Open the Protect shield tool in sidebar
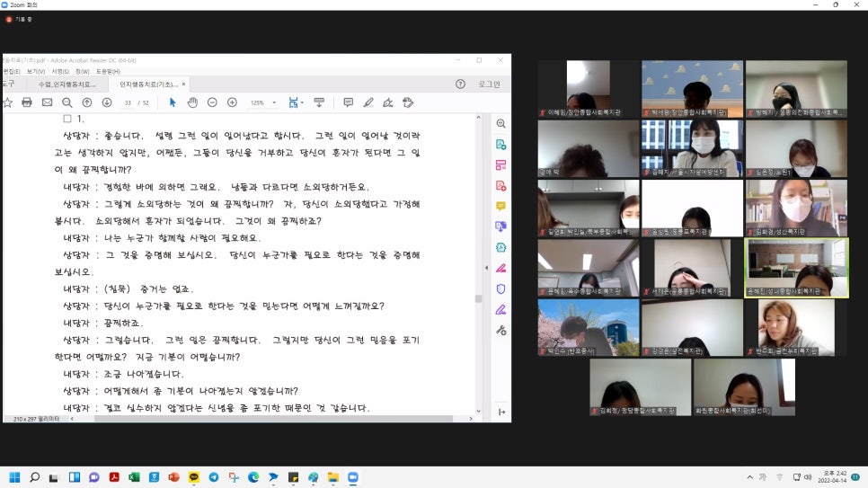 pos(500,288)
